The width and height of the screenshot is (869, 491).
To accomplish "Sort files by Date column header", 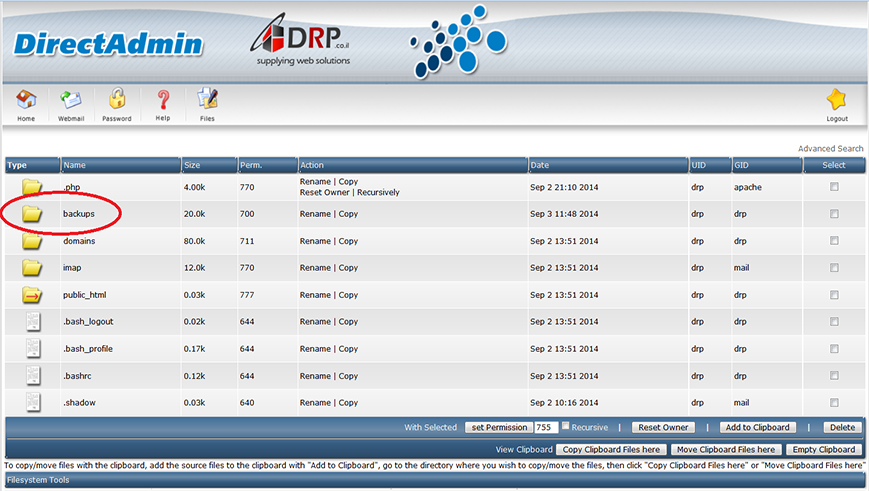I will pos(540,165).
